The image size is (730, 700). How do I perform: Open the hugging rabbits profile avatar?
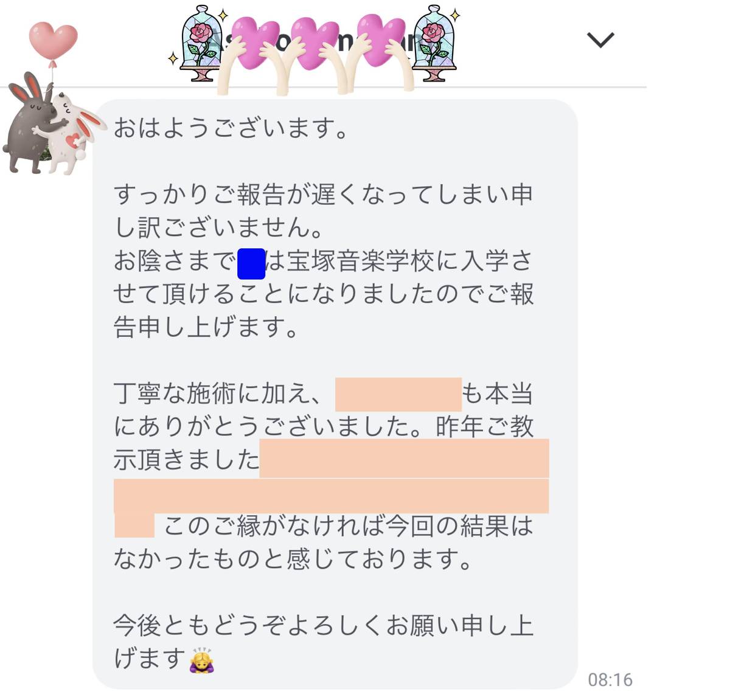46,124
